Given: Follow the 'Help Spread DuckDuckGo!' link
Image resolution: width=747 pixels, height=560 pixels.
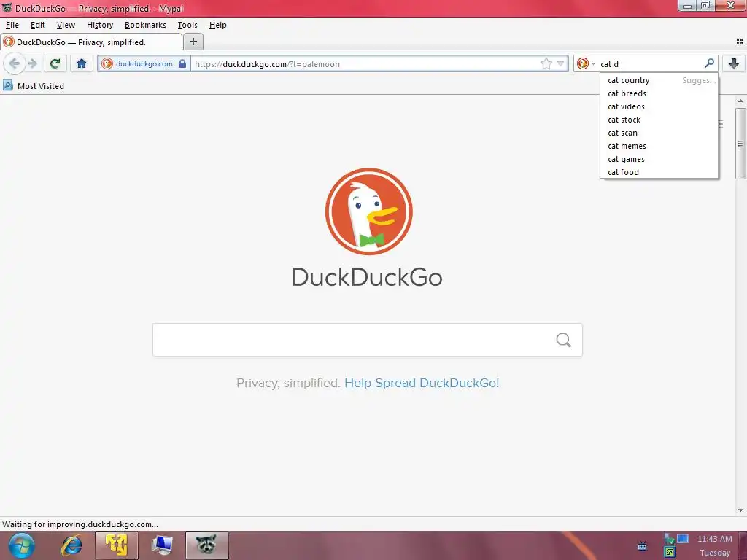Looking at the screenshot, I should (x=422, y=383).
